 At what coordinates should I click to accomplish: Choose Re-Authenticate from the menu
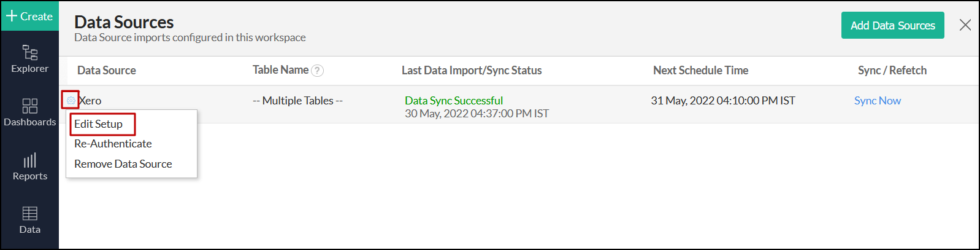[113, 144]
